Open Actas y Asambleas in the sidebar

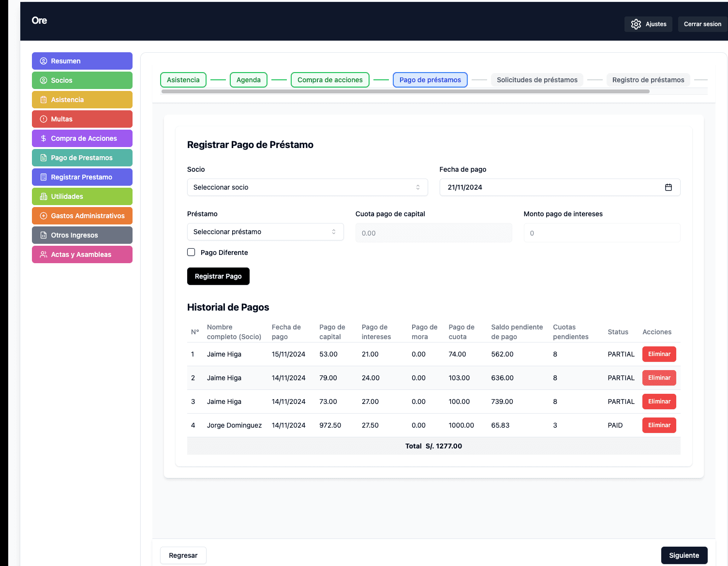point(82,254)
